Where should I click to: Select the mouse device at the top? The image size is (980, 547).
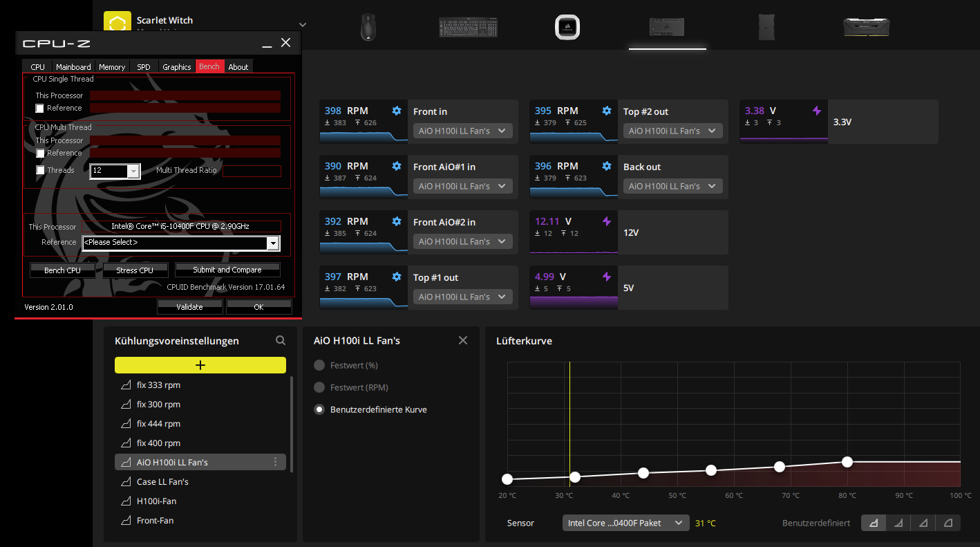click(368, 27)
